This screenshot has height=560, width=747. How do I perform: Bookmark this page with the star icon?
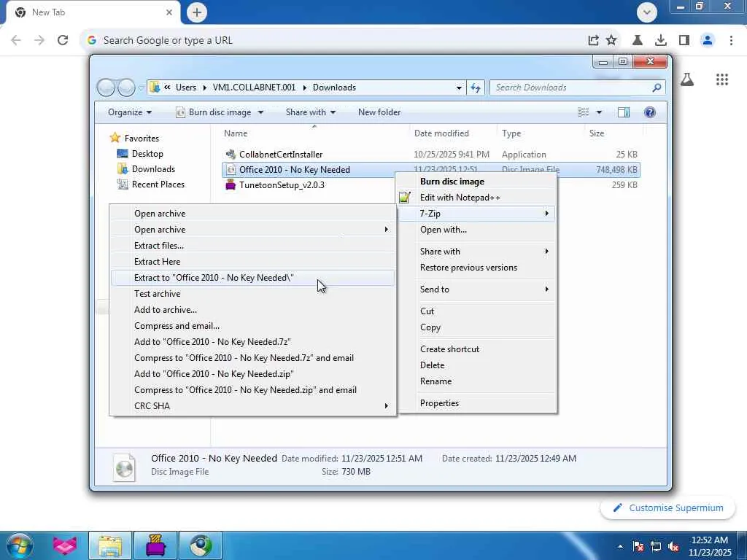point(611,41)
